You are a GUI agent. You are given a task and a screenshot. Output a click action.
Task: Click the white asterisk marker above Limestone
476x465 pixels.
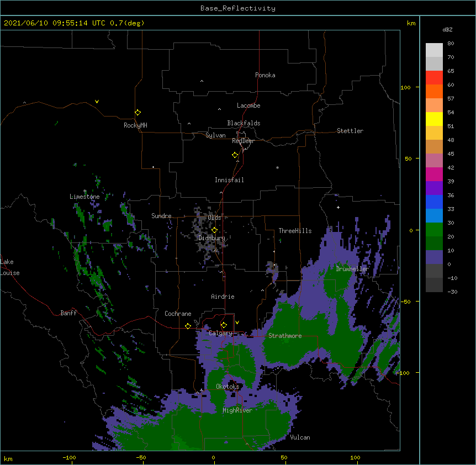point(85,191)
